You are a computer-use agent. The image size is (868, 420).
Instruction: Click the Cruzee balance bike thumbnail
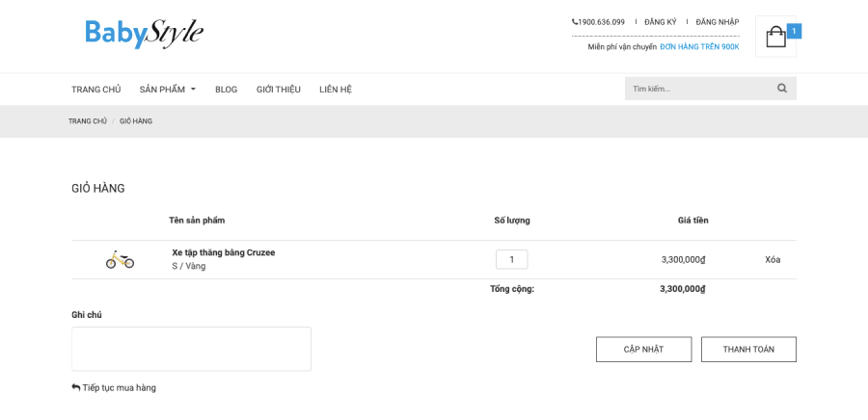tap(121, 259)
